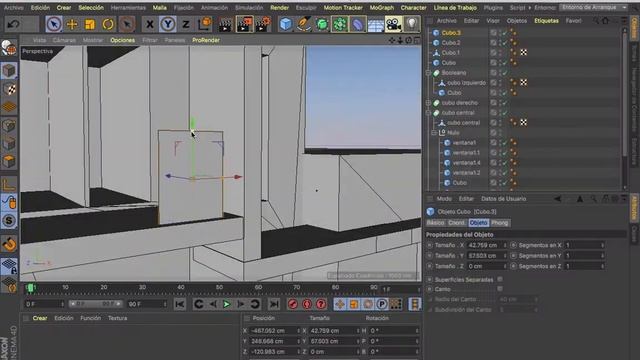Open the Floor environment icon

pos(376,24)
